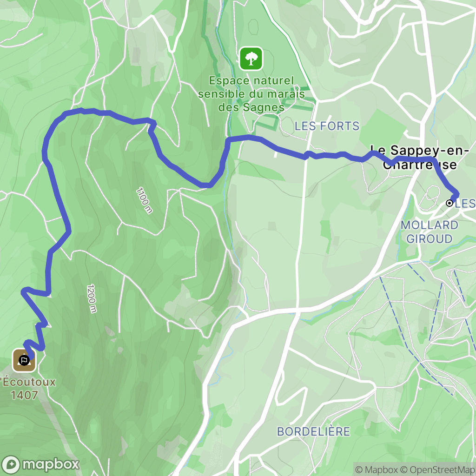Click the route start point circle marker
Screen dimensions: 476x476
pos(450,203)
